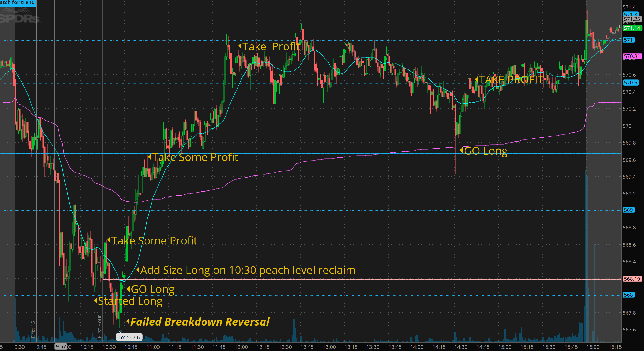Click the 12:00 label on time axis
This screenshot has width=644, height=351.
(x=241, y=347)
